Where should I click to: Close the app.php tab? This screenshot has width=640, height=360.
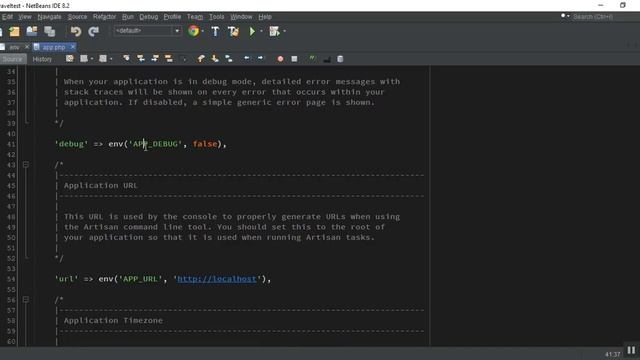tap(73, 47)
